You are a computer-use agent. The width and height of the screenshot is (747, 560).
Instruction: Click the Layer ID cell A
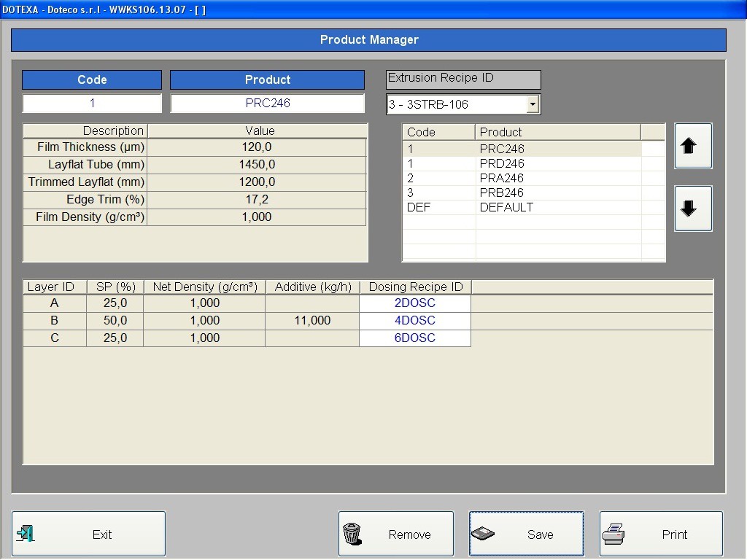coord(55,303)
